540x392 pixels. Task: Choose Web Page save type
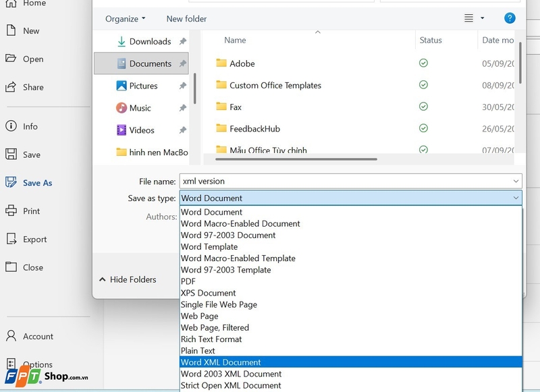tap(351, 316)
